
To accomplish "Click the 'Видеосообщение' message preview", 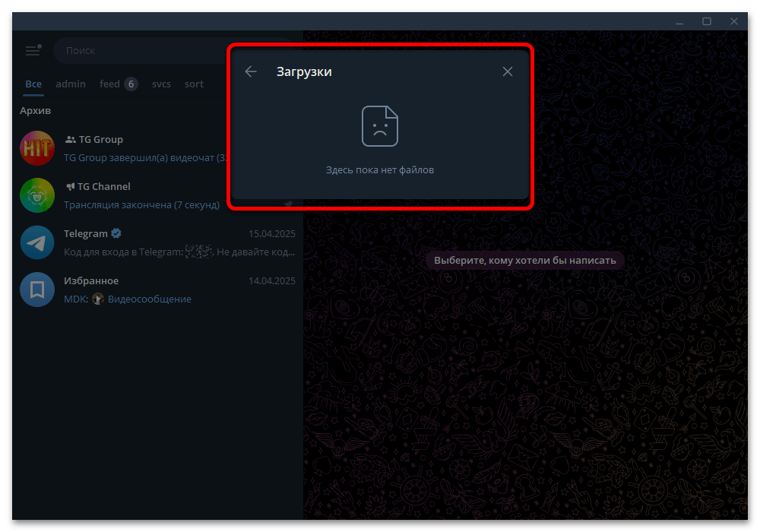I will (149, 299).
